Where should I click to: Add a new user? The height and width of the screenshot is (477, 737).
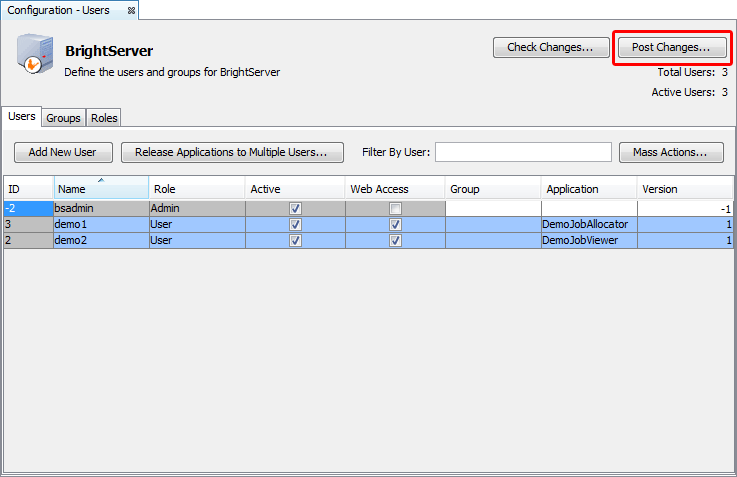(62, 152)
